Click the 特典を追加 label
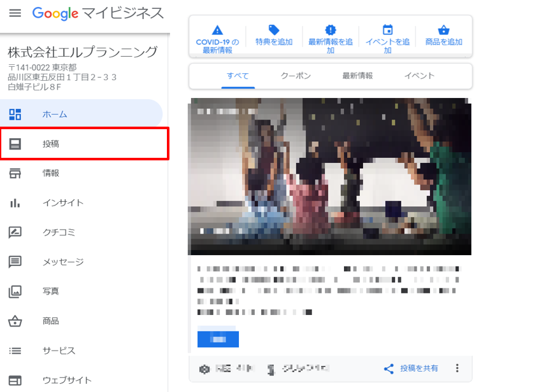 [x=274, y=42]
